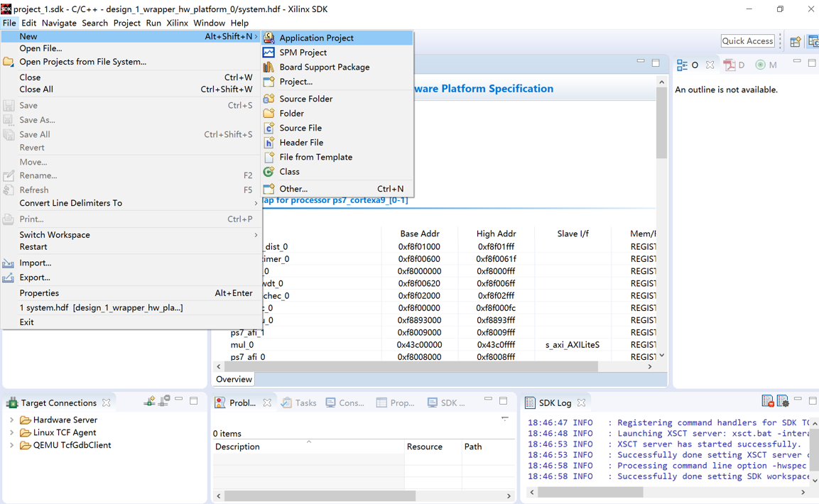
Task: Switch to the Outline (O) tab
Action: (688, 65)
